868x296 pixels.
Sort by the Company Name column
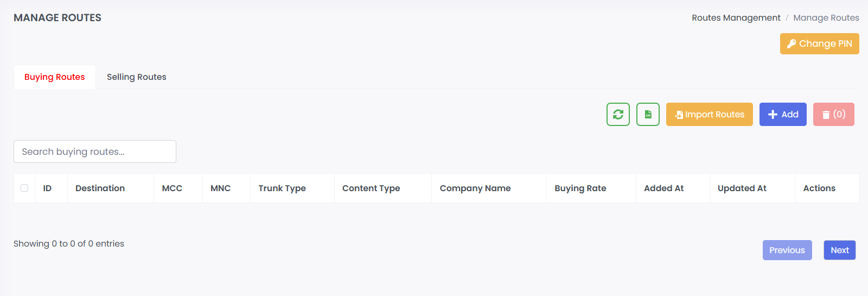pos(475,188)
